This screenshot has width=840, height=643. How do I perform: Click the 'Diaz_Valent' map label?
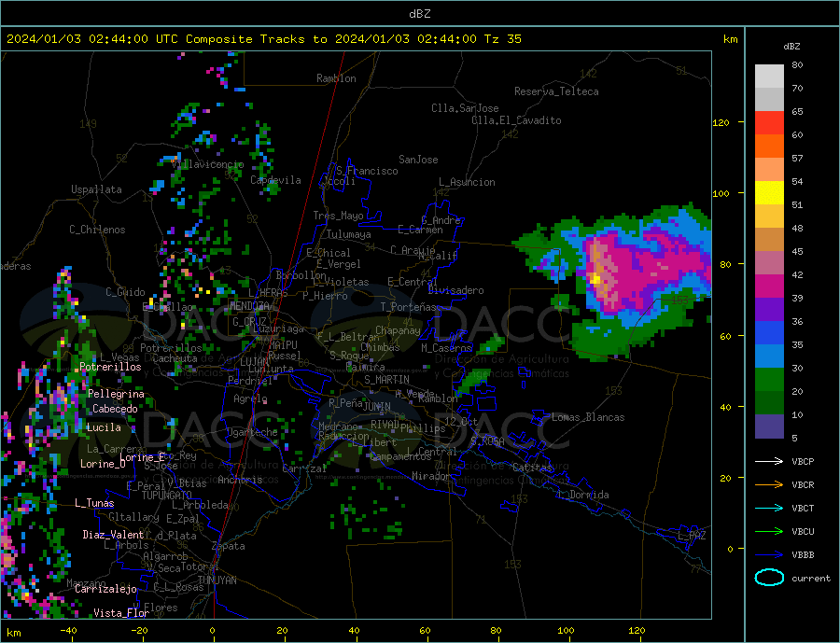point(113,534)
